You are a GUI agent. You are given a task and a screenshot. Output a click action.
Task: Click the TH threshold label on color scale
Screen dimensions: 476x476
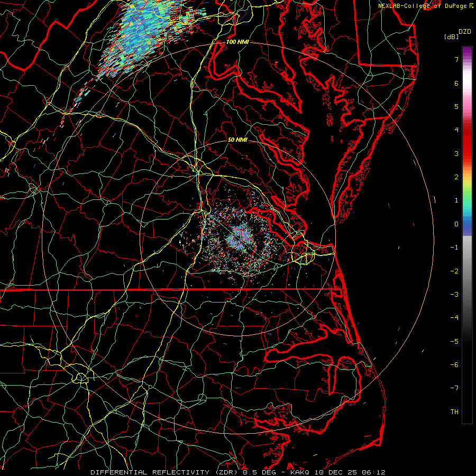(454, 412)
